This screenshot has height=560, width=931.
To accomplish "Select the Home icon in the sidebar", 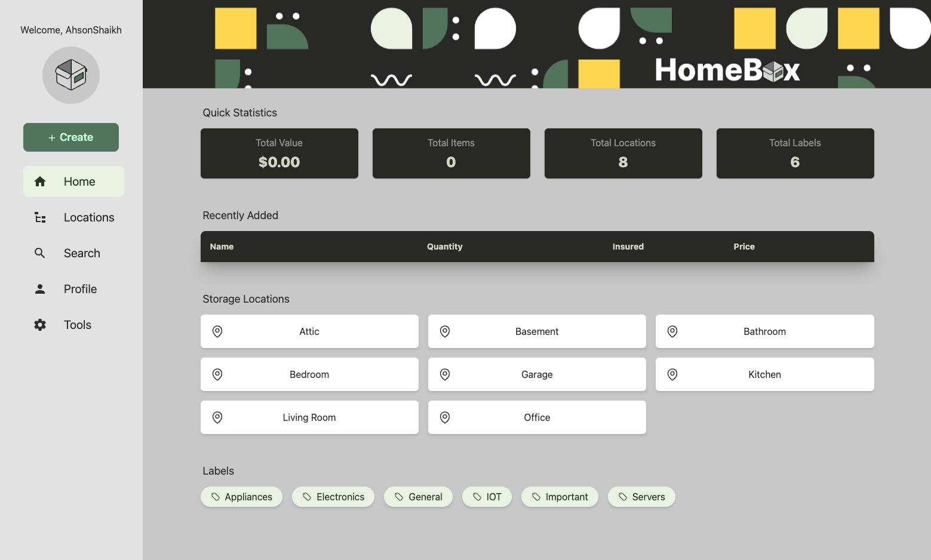I will pos(39,181).
